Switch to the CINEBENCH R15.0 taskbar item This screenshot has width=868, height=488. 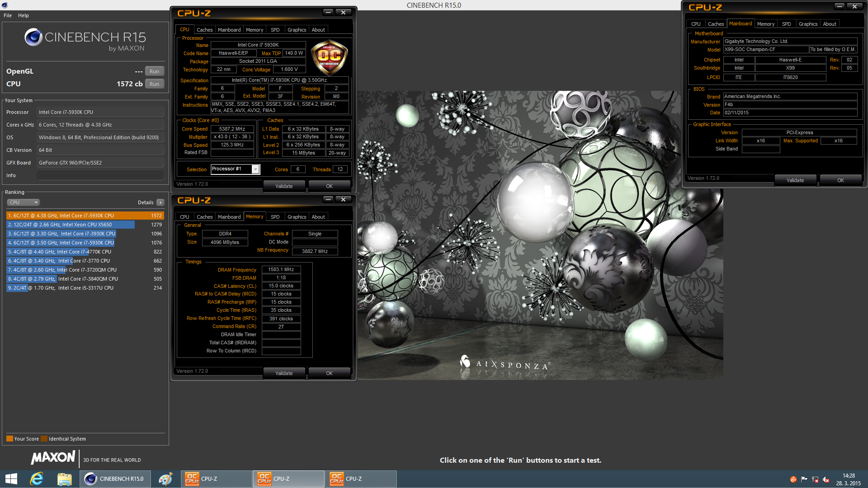pos(116,479)
